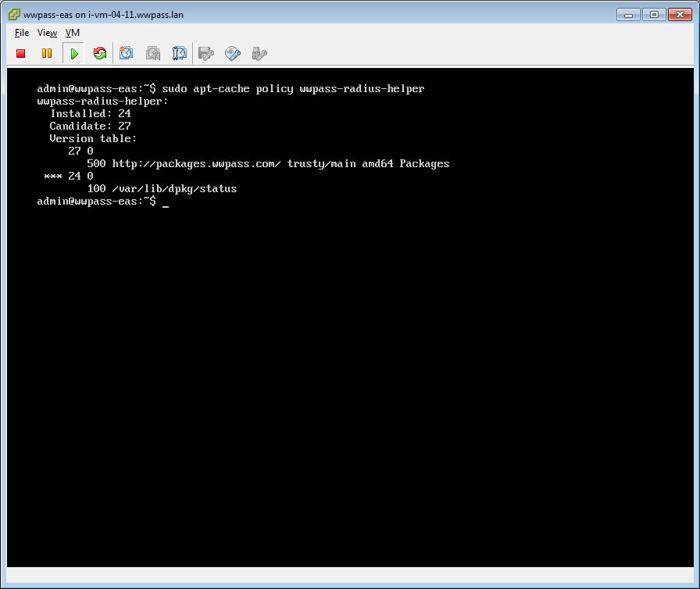The image size is (700, 589).
Task: Click the blinking cursor at the shell prompt
Action: pyautogui.click(x=164, y=202)
